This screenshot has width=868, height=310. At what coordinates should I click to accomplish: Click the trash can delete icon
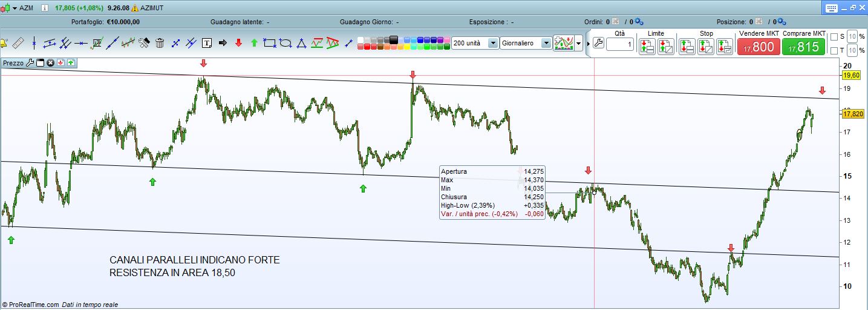[x=160, y=43]
